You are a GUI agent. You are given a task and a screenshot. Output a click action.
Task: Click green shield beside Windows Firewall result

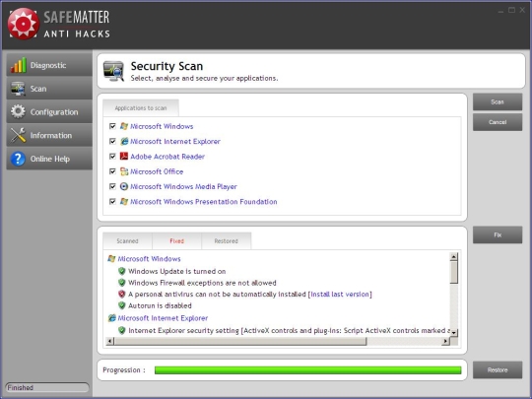click(x=121, y=283)
